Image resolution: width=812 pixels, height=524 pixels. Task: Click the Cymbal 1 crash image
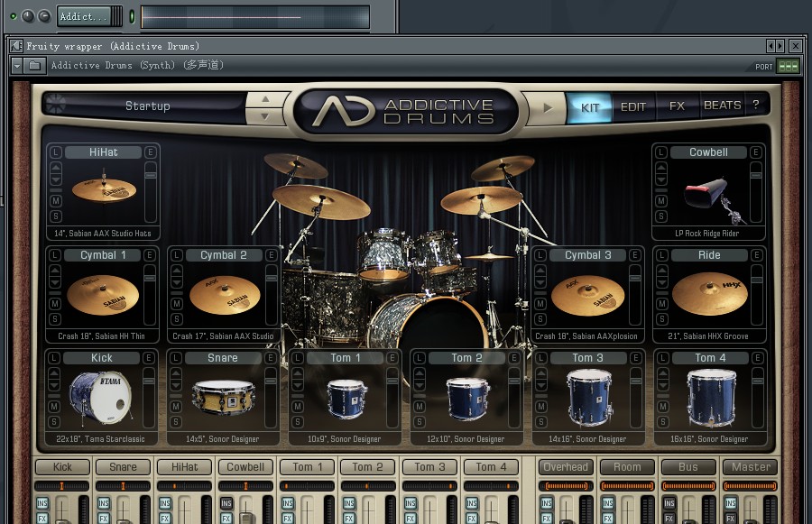103,295
